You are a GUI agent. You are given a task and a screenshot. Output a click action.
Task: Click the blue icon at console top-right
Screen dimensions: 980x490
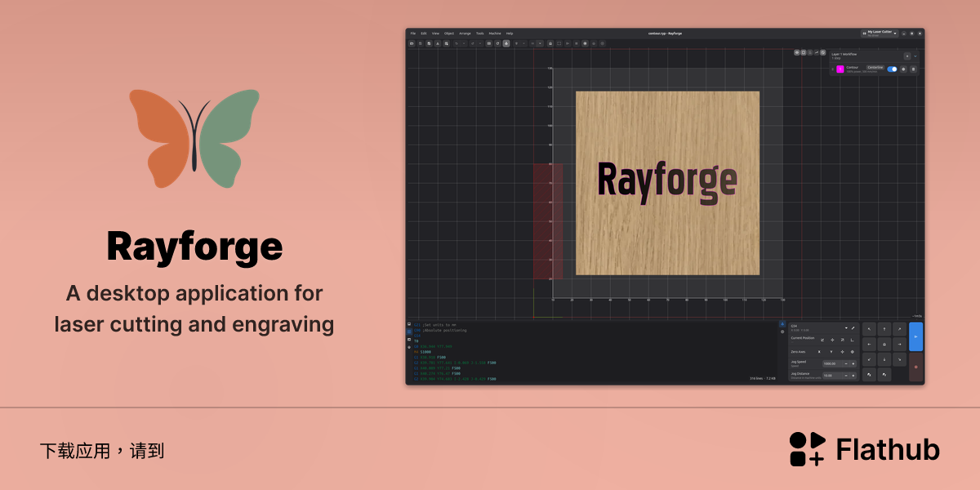[x=782, y=323]
